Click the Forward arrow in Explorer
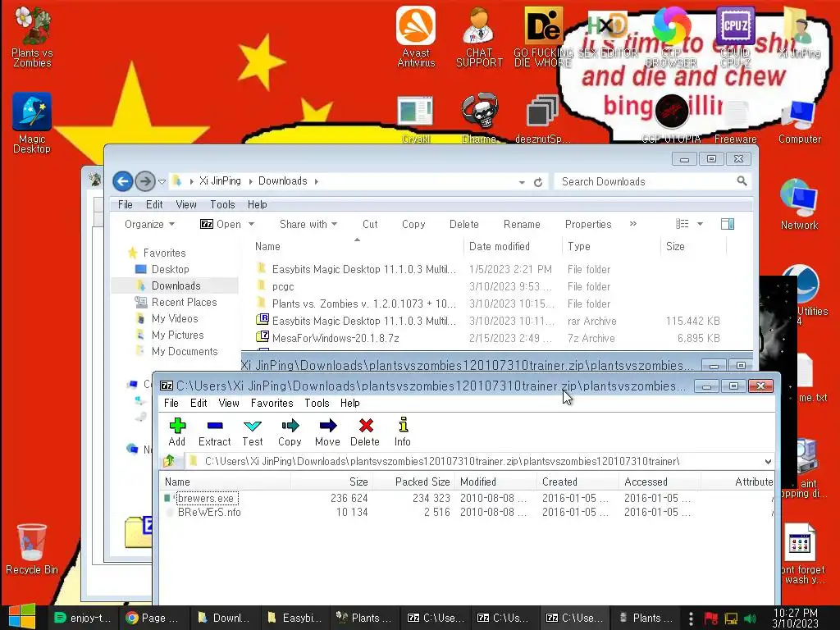840x630 pixels. click(144, 181)
